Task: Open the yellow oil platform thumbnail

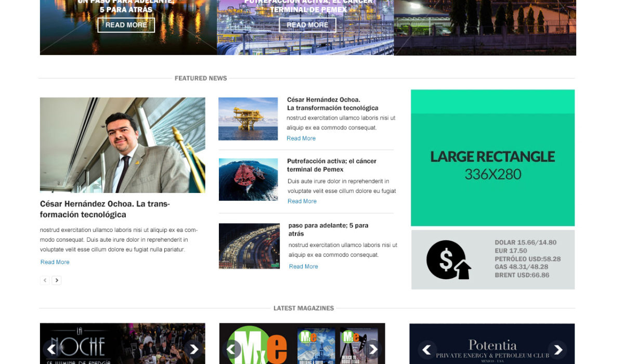Action: click(x=248, y=119)
